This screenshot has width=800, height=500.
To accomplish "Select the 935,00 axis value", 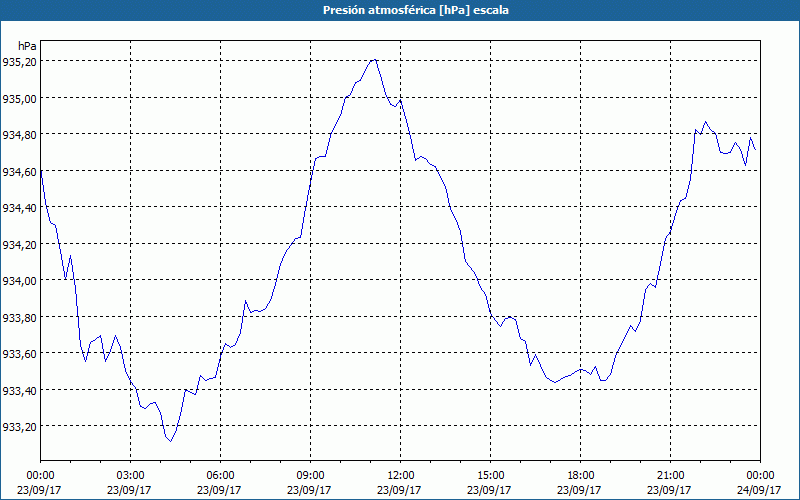I will click(19, 99).
